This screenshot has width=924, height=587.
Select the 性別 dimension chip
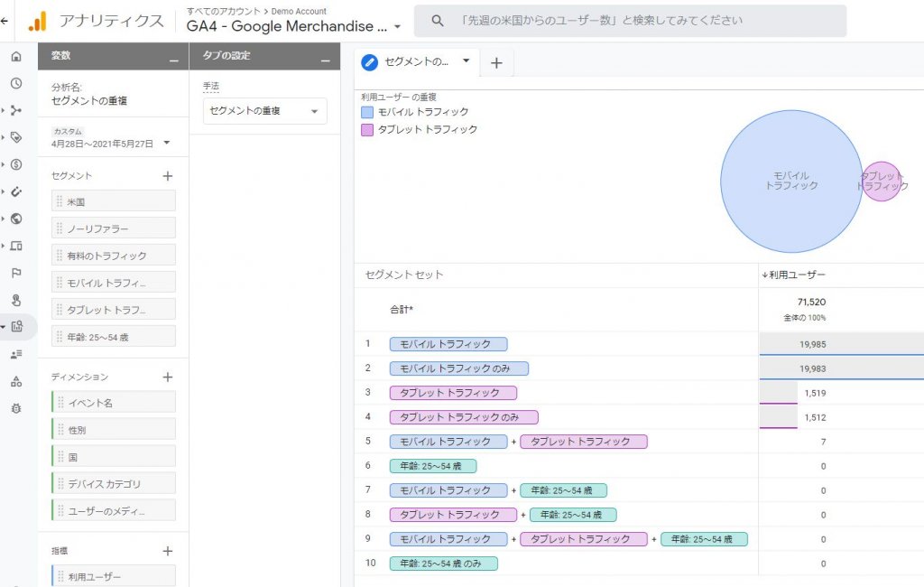point(114,430)
